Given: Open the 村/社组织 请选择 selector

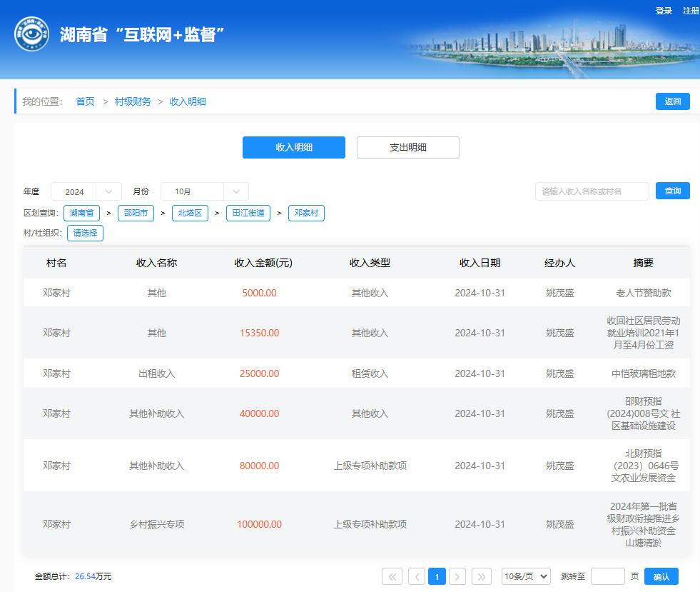Looking at the screenshot, I should 85,233.
